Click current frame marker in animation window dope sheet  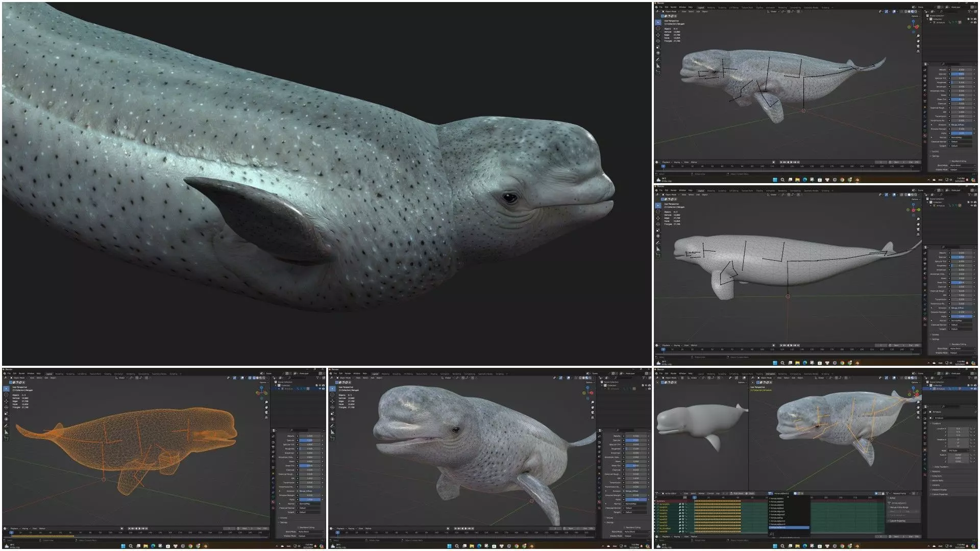[x=694, y=497]
